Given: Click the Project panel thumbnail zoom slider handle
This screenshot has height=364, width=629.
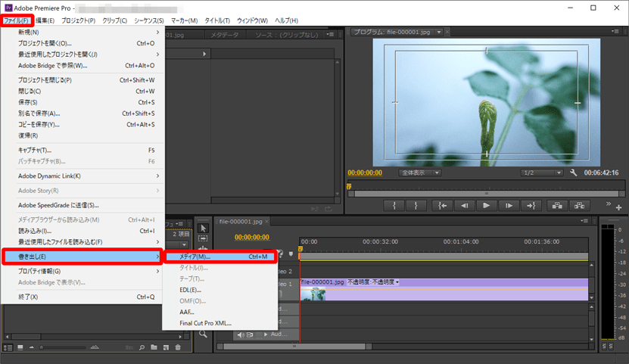Looking at the screenshot, I should point(42,347).
